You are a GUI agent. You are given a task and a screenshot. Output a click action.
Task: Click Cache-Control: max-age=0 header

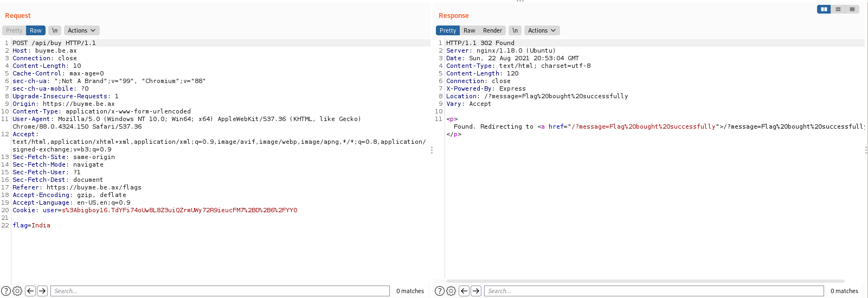[59, 73]
